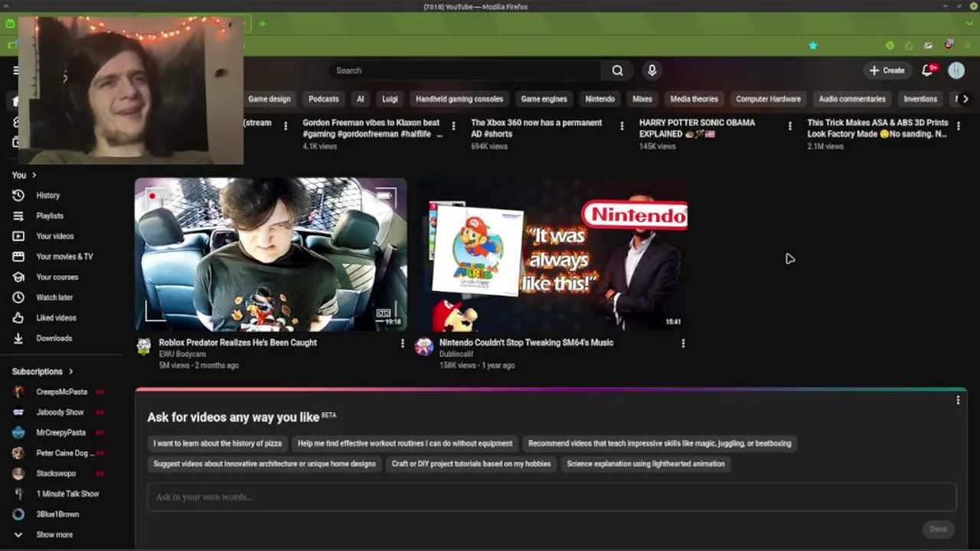Select the Podcasts chip
The height and width of the screenshot is (551, 980).
[x=324, y=99]
